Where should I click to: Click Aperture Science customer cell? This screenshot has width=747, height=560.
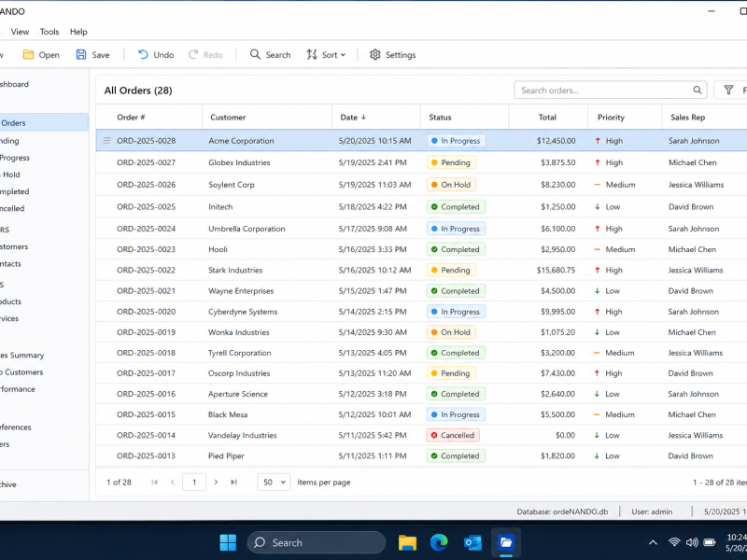tap(238, 394)
